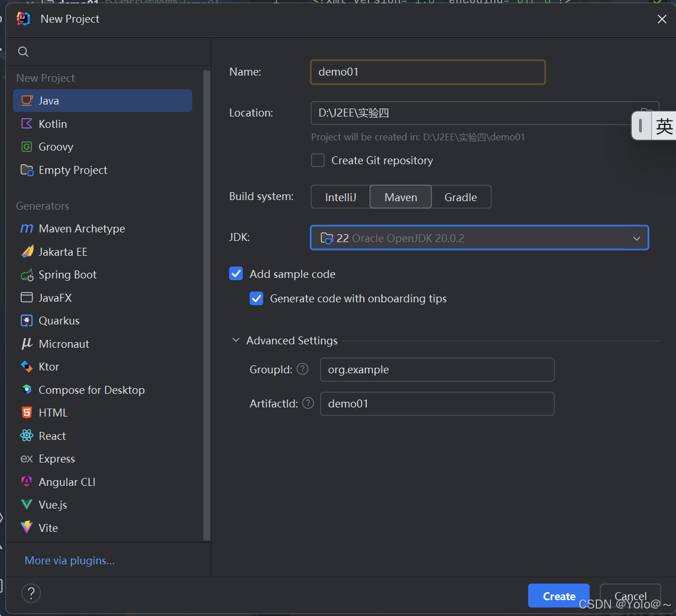Click the Cancel button
Image resolution: width=676 pixels, height=616 pixels.
631,596
